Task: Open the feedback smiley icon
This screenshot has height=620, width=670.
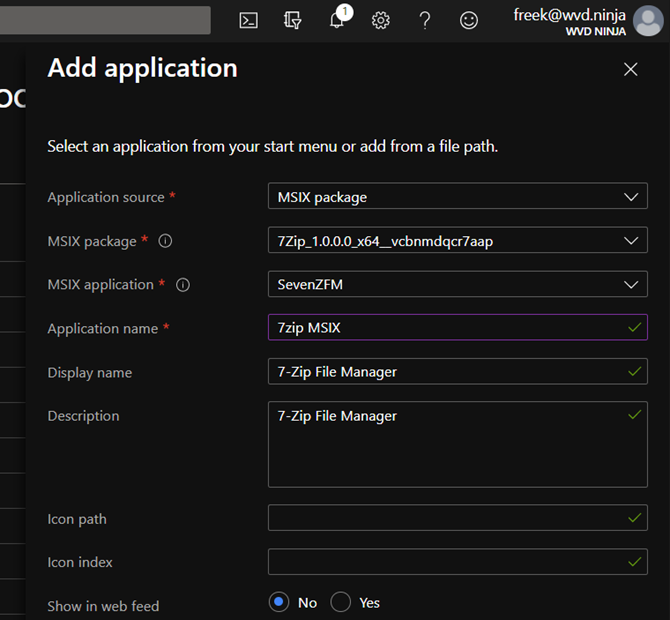Action: [469, 20]
